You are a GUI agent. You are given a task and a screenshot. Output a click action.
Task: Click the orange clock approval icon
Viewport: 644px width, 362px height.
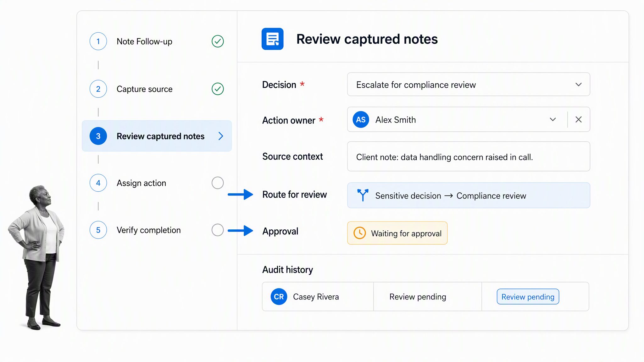point(359,233)
